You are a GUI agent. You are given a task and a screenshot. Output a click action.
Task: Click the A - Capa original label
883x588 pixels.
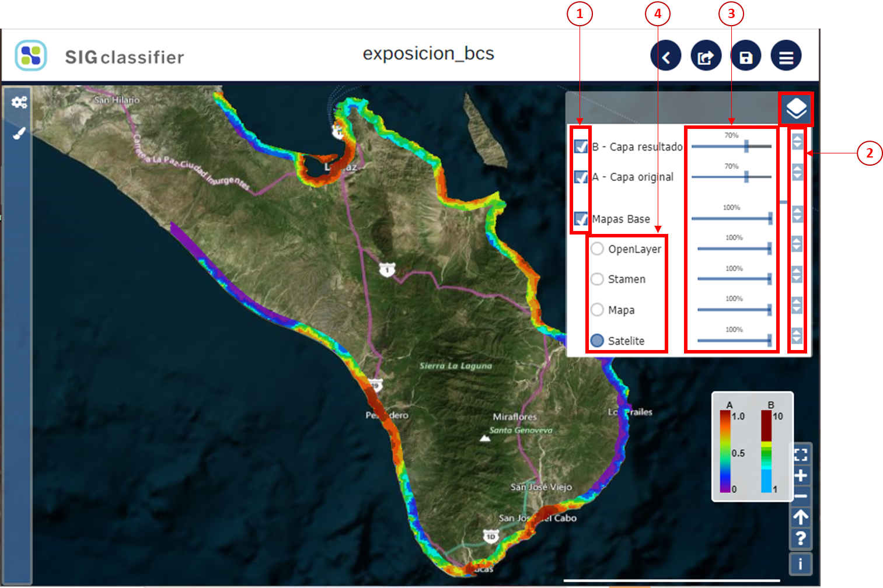click(x=633, y=177)
